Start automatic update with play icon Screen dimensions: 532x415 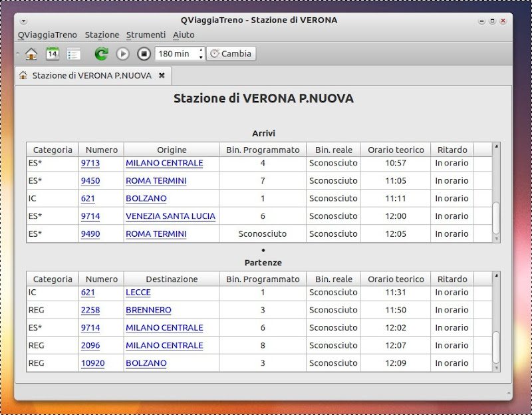click(x=123, y=54)
